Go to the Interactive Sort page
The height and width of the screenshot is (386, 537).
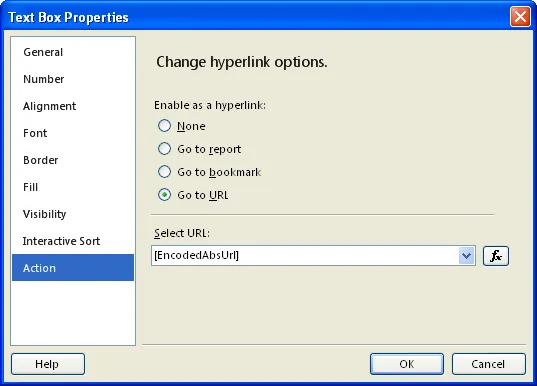[73, 241]
